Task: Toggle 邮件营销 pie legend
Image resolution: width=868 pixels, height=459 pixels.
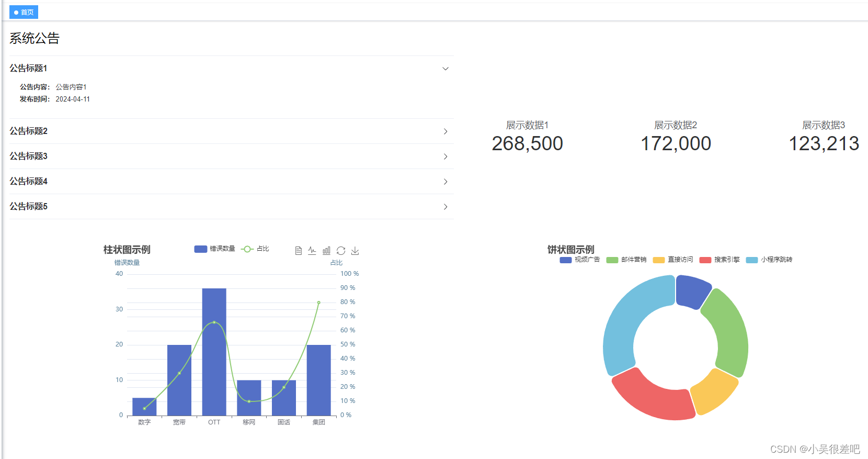Action: [626, 260]
